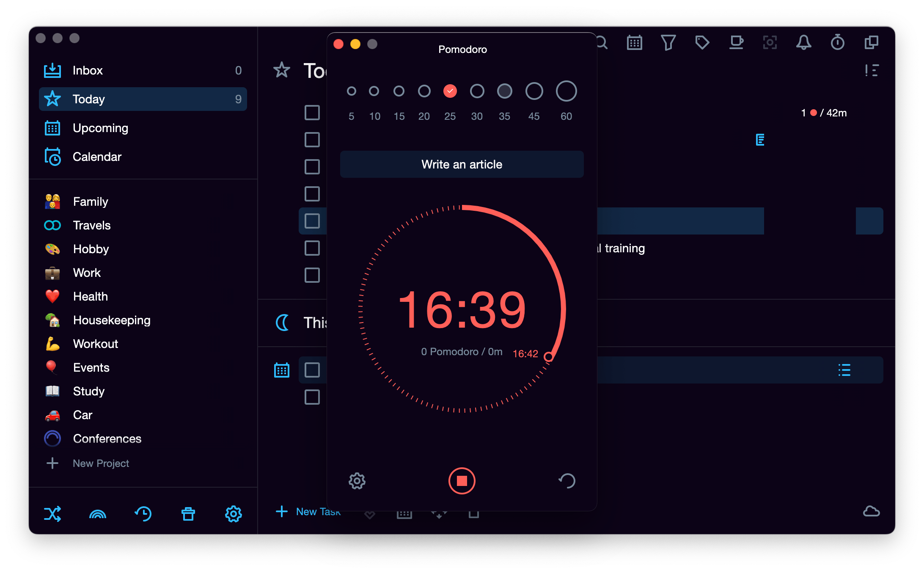
Task: Open the tag icon in the toolbar
Action: click(702, 42)
